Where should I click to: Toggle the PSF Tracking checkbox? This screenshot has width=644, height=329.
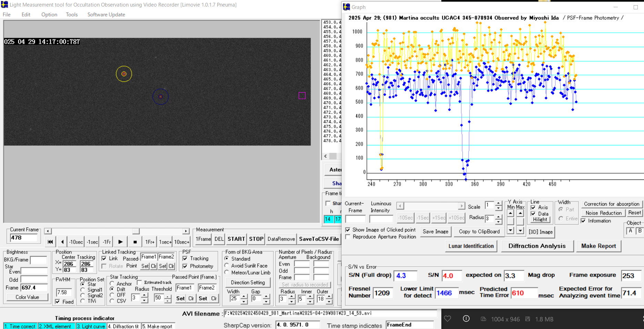185,258
